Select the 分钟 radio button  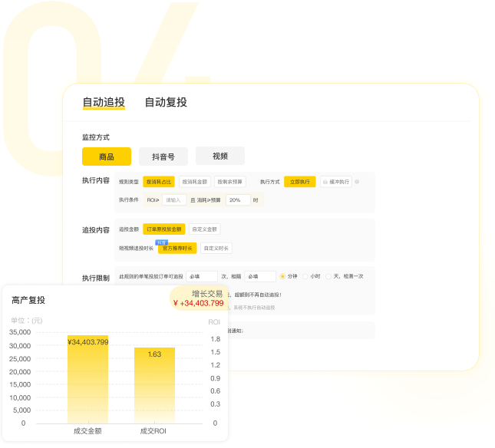point(282,276)
